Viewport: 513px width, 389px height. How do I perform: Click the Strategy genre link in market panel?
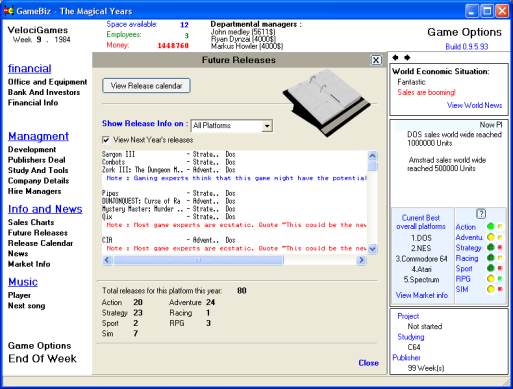point(468,248)
